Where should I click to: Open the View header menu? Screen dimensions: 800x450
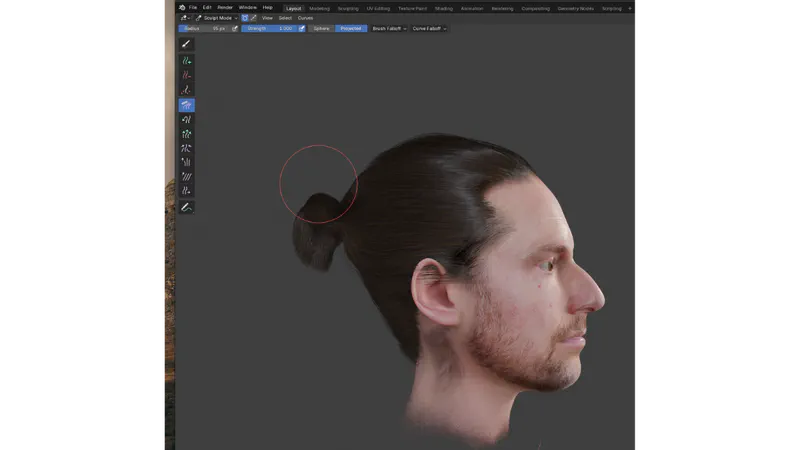point(267,18)
